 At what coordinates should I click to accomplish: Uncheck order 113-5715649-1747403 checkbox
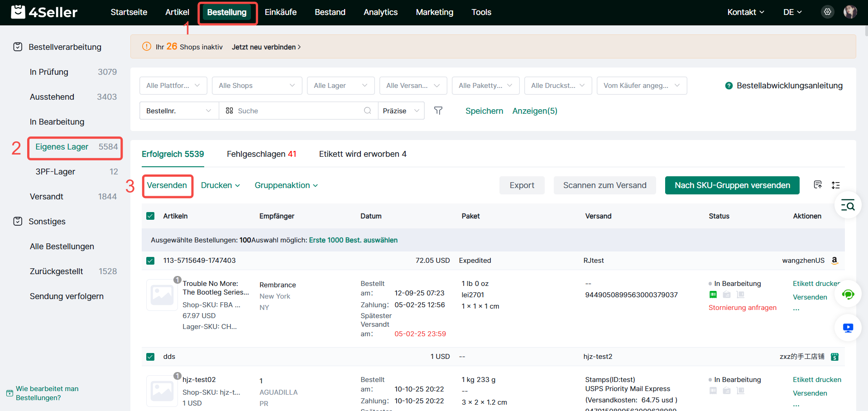point(151,261)
